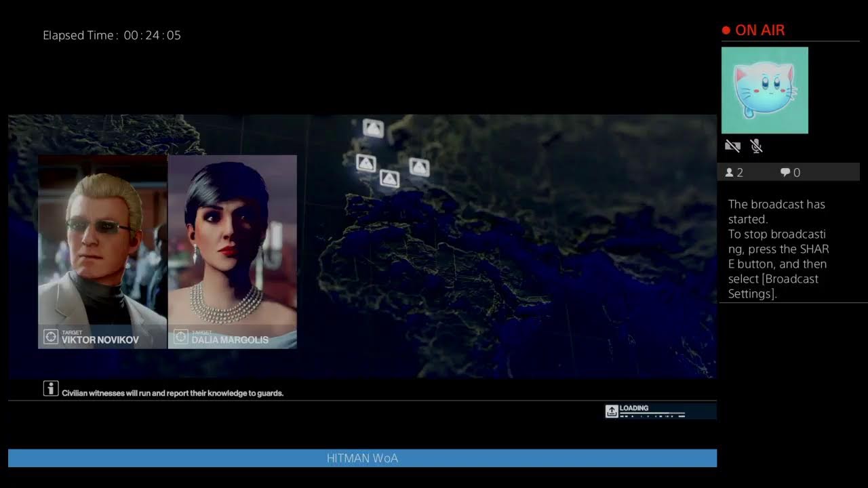Click the camera disabled icon

(732, 146)
